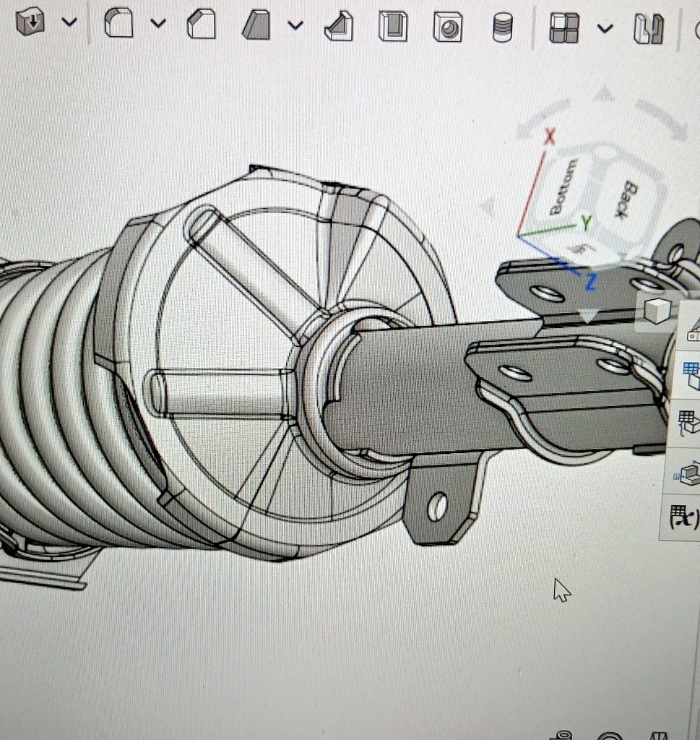This screenshot has width=700, height=740.
Task: Expand the Hole tool dropdown chevron
Action: 69,22
